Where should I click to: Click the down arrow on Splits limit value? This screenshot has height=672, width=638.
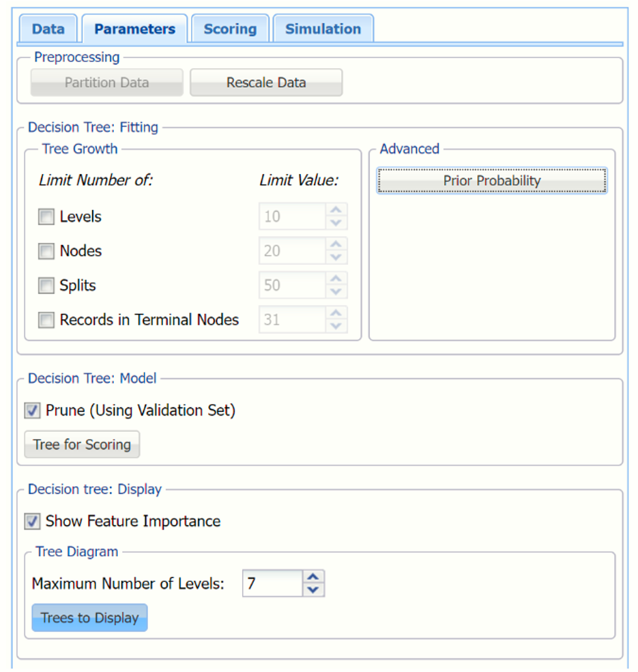(x=336, y=292)
